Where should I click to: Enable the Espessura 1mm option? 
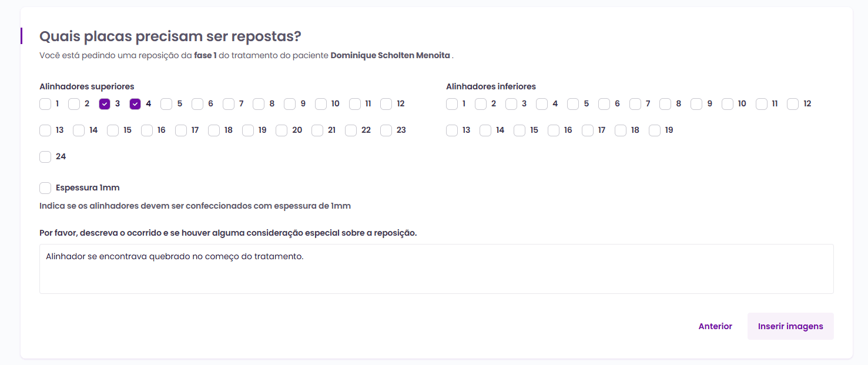point(45,188)
